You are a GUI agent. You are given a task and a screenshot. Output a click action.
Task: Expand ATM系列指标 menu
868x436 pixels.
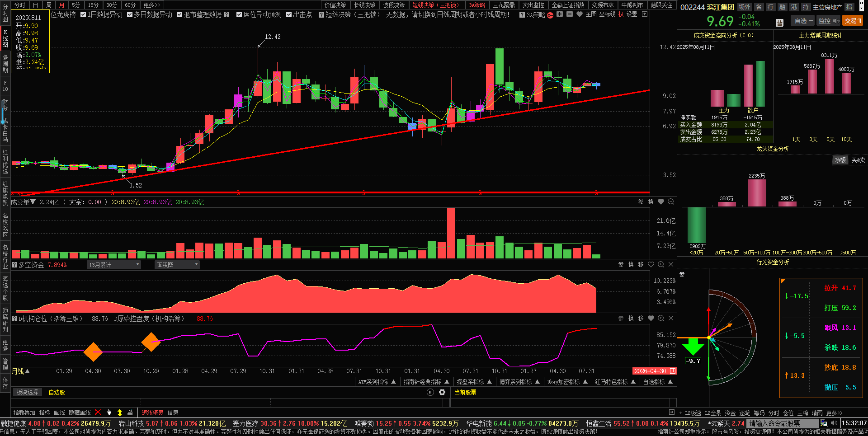click(377, 382)
